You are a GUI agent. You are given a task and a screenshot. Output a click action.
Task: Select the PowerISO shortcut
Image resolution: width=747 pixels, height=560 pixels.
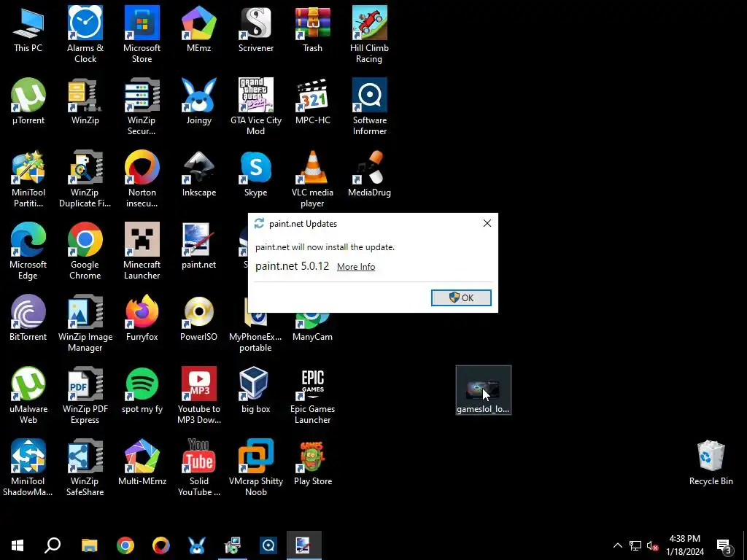(x=199, y=319)
